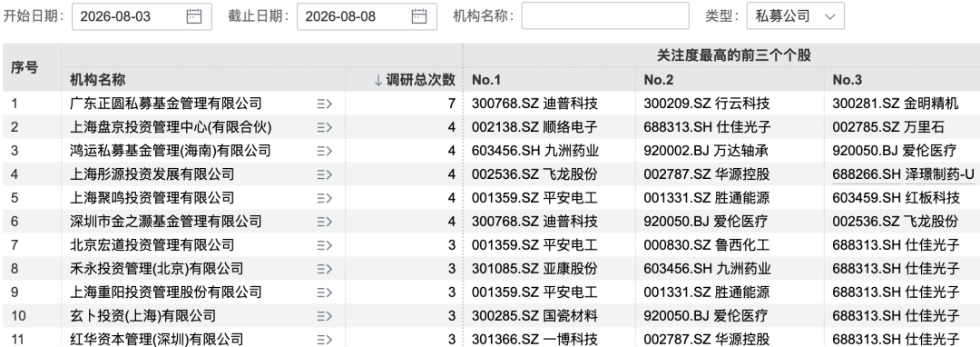Click the No.3 column header

click(847, 80)
